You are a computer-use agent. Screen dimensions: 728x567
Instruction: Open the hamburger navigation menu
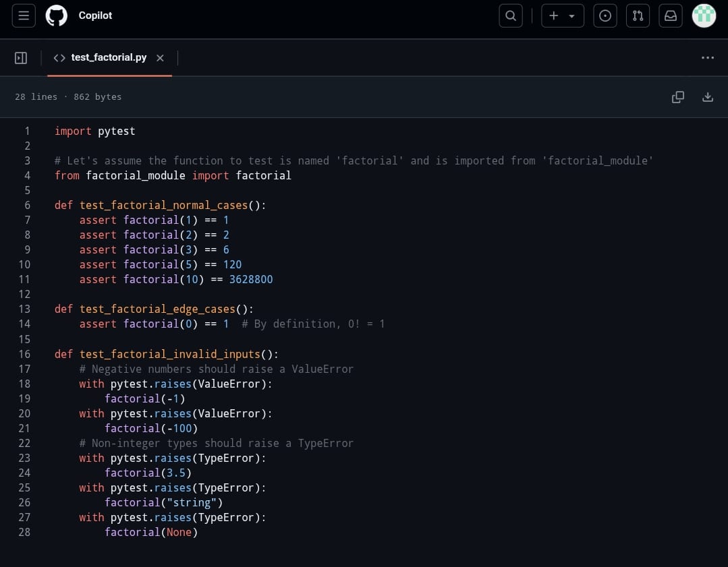pyautogui.click(x=24, y=16)
